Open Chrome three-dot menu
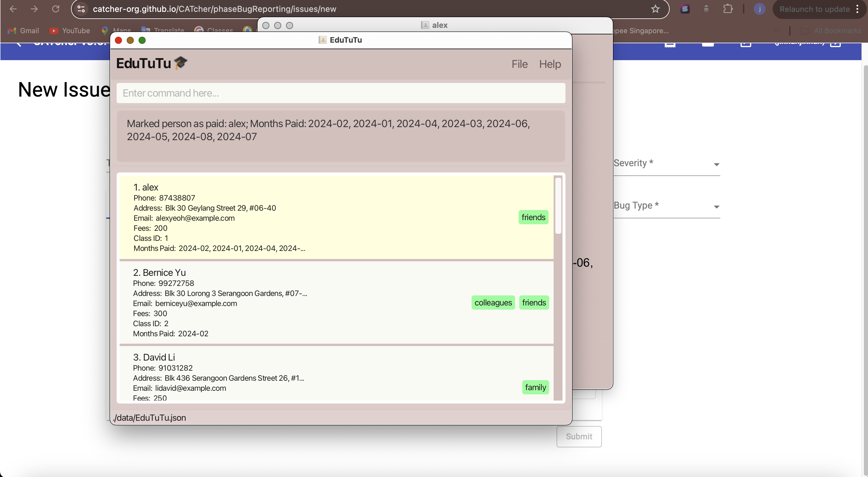This screenshot has width=868, height=477. (858, 9)
